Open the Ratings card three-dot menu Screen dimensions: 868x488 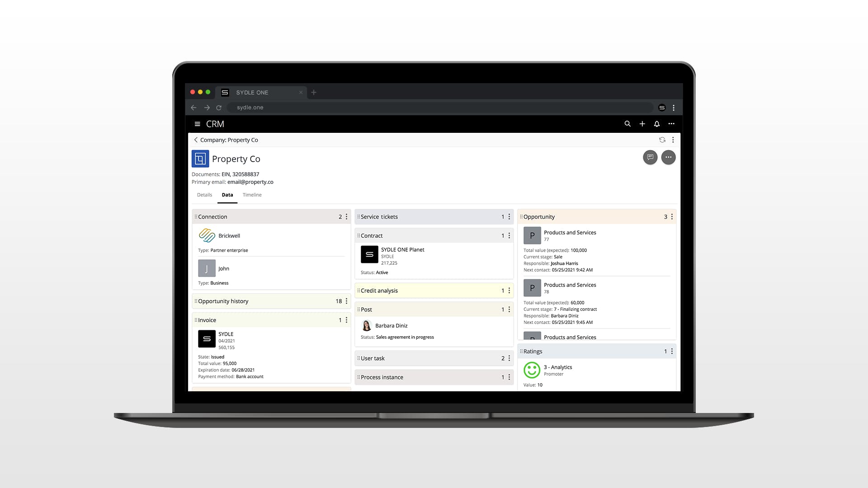click(672, 352)
